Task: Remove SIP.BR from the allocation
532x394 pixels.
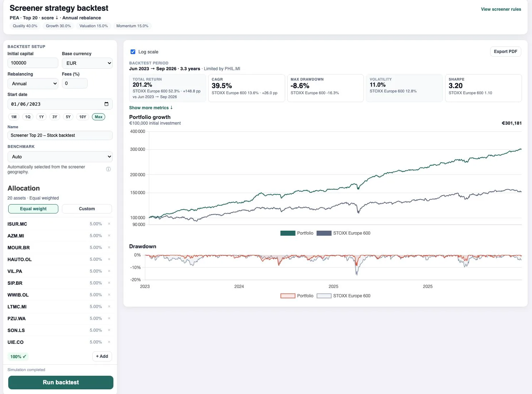Action: [109, 283]
